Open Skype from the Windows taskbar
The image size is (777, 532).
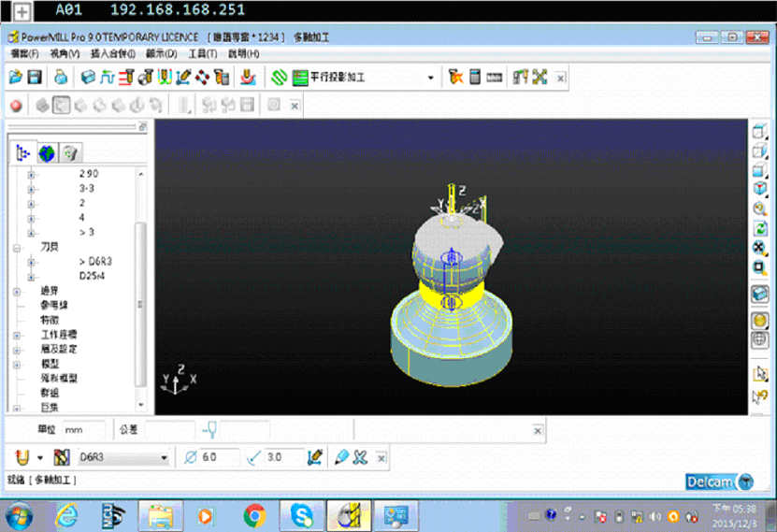pos(300,514)
